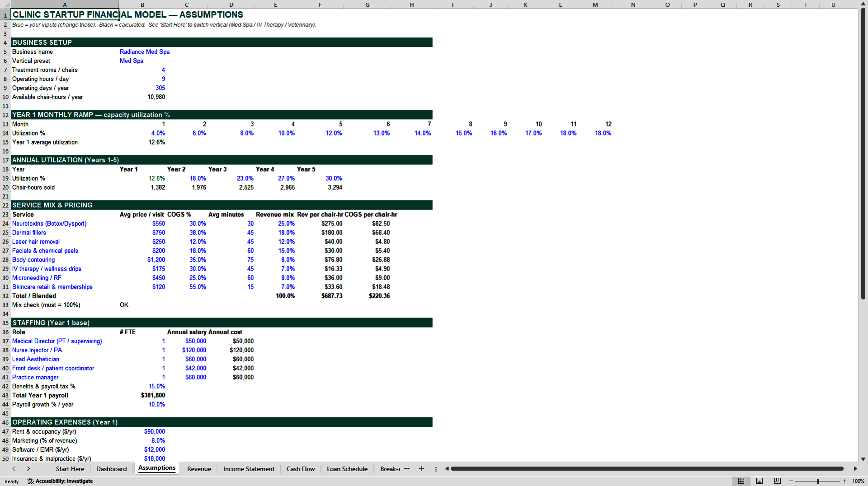Select Rent & occupancy value $90,000
The height and width of the screenshot is (486, 868).
142,431
